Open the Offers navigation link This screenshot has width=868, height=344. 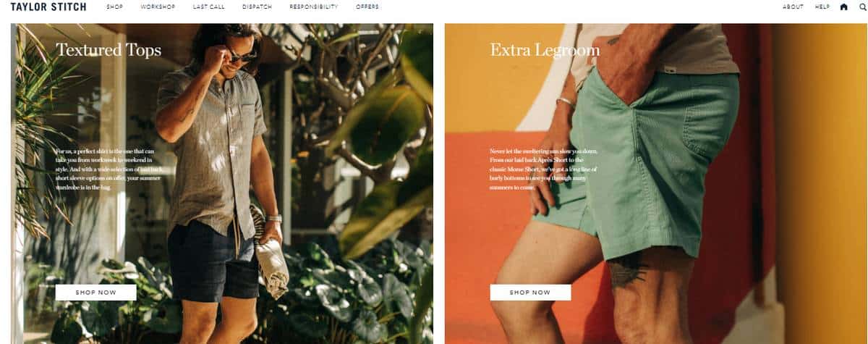point(367,7)
